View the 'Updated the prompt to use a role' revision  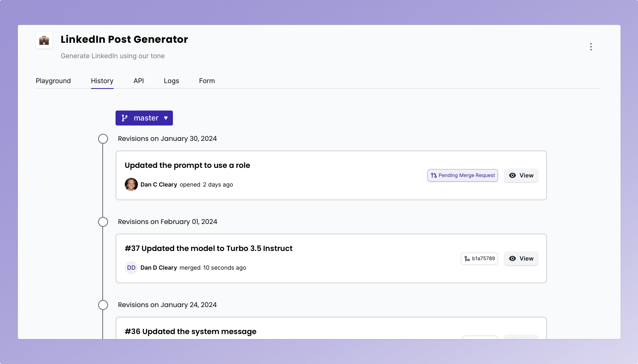(x=521, y=175)
